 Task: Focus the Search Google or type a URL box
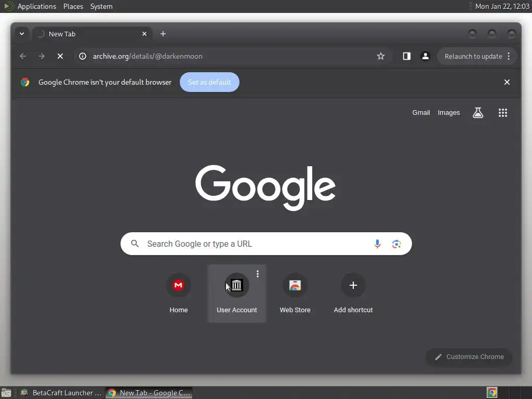(266, 244)
